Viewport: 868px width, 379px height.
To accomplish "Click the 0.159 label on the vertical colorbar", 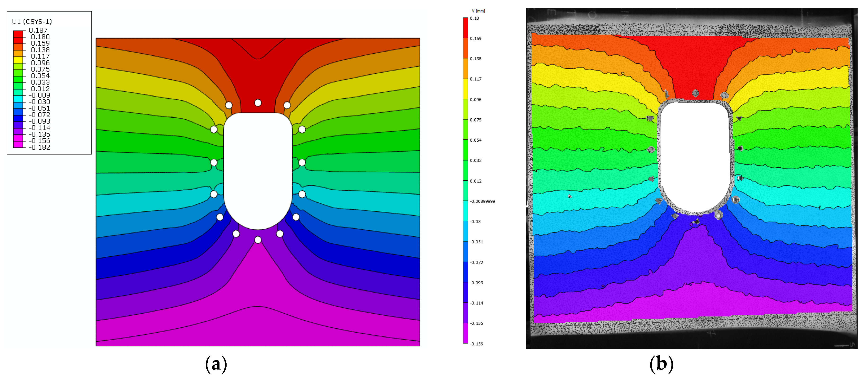I will pyautogui.click(x=475, y=38).
